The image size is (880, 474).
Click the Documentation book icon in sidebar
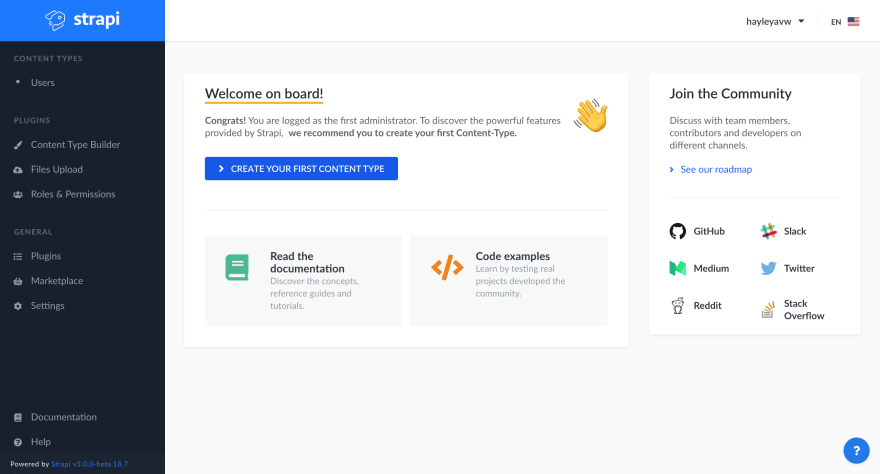(18, 417)
